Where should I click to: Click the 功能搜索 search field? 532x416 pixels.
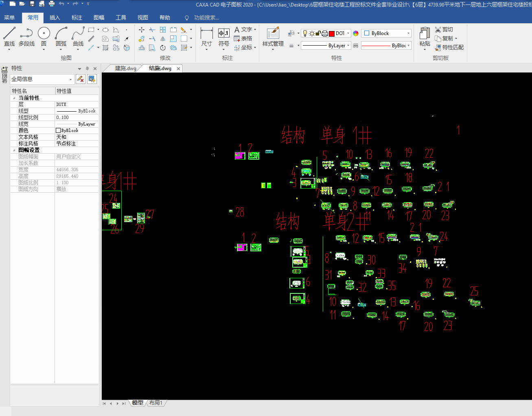tap(206, 18)
